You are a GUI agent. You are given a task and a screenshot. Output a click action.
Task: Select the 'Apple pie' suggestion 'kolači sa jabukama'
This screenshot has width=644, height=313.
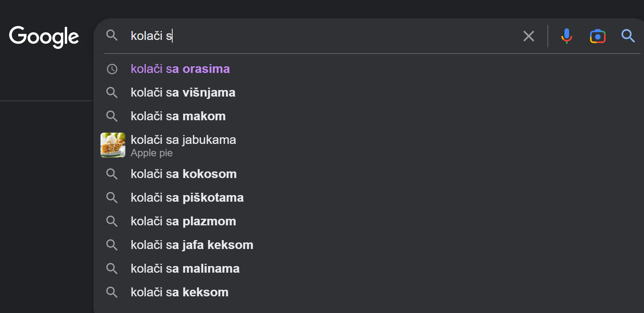click(183, 140)
